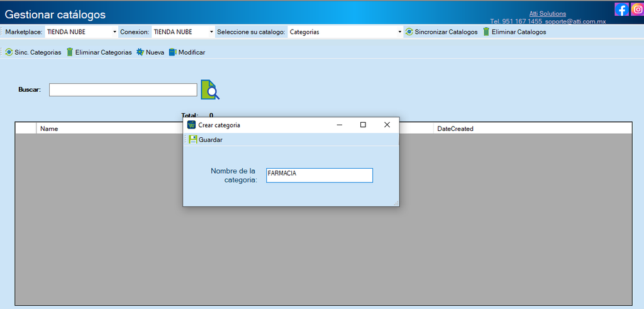Image resolution: width=644 pixels, height=309 pixels.
Task: Click Guardar to save the category
Action: tap(210, 140)
